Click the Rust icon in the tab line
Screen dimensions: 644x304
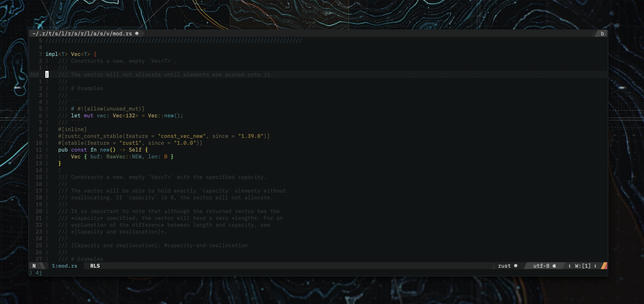(137, 34)
